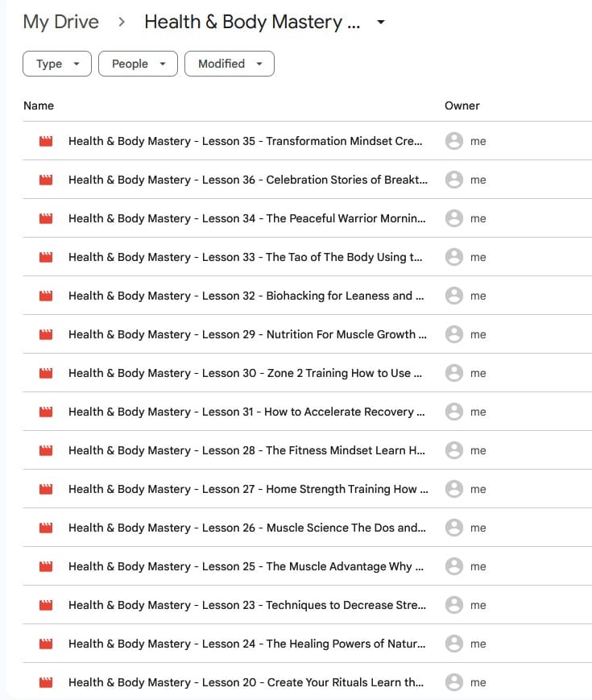Select Lesson 32 Biohacking for Leaness file

246,296
